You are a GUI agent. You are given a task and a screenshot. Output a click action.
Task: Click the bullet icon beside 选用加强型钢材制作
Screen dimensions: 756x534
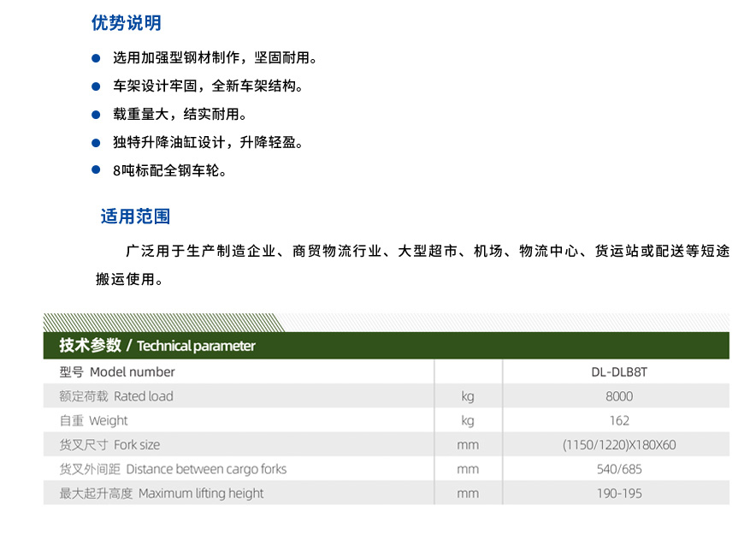(x=94, y=58)
